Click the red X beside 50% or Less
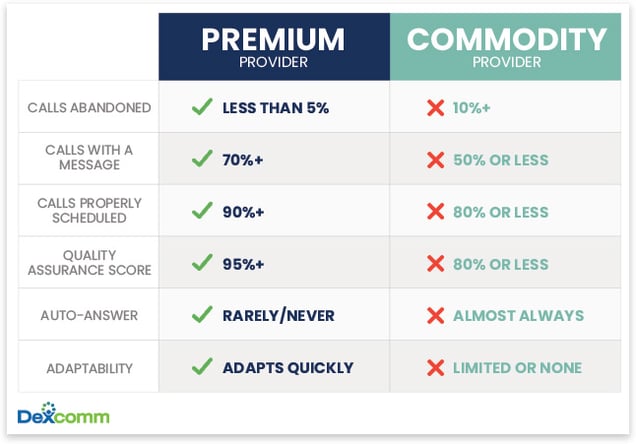This screenshot has height=444, width=636. (436, 160)
